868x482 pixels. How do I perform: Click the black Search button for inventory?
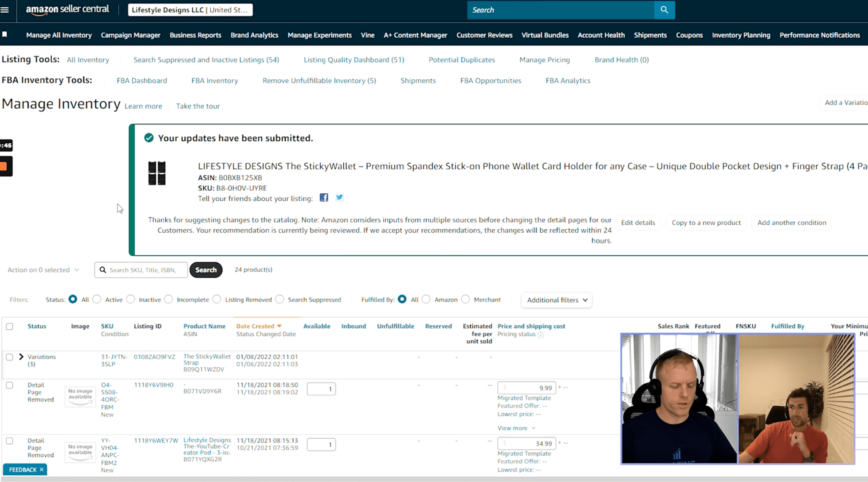click(206, 270)
